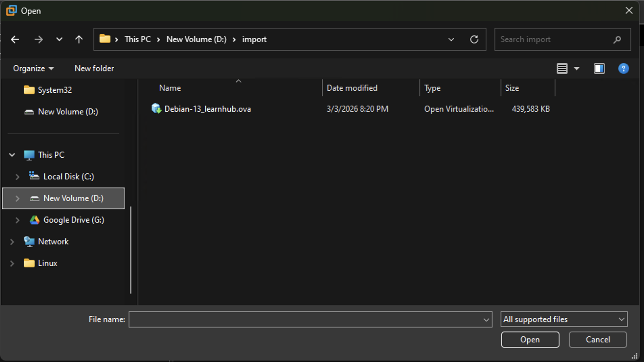Click the Open button
The image size is (644, 362).
[530, 340]
